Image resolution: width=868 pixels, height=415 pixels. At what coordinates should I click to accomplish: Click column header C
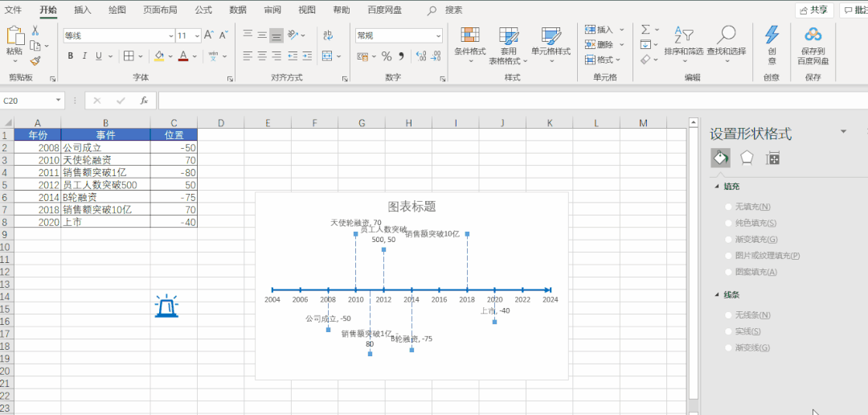174,123
